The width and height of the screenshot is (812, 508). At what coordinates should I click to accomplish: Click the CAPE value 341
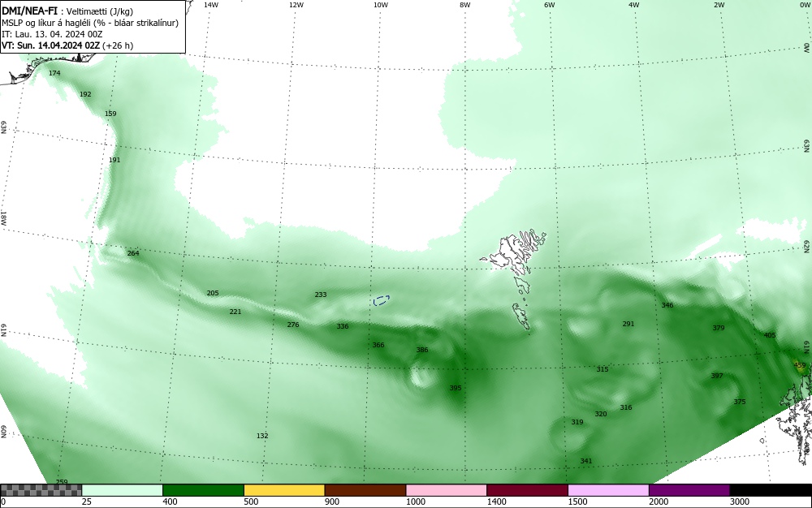point(586,460)
